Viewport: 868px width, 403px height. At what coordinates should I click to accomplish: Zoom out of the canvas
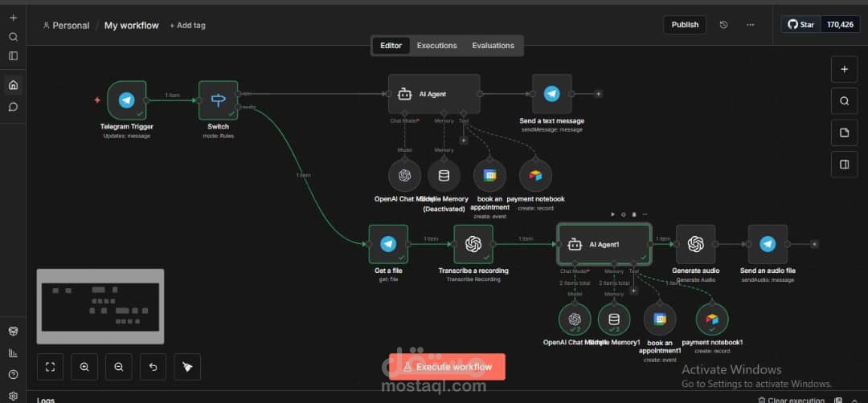(119, 367)
